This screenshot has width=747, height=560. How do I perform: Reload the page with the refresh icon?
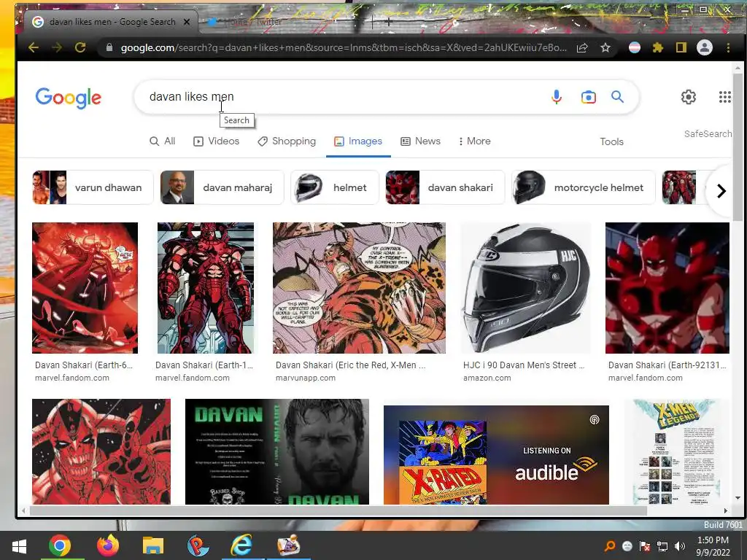pyautogui.click(x=80, y=47)
